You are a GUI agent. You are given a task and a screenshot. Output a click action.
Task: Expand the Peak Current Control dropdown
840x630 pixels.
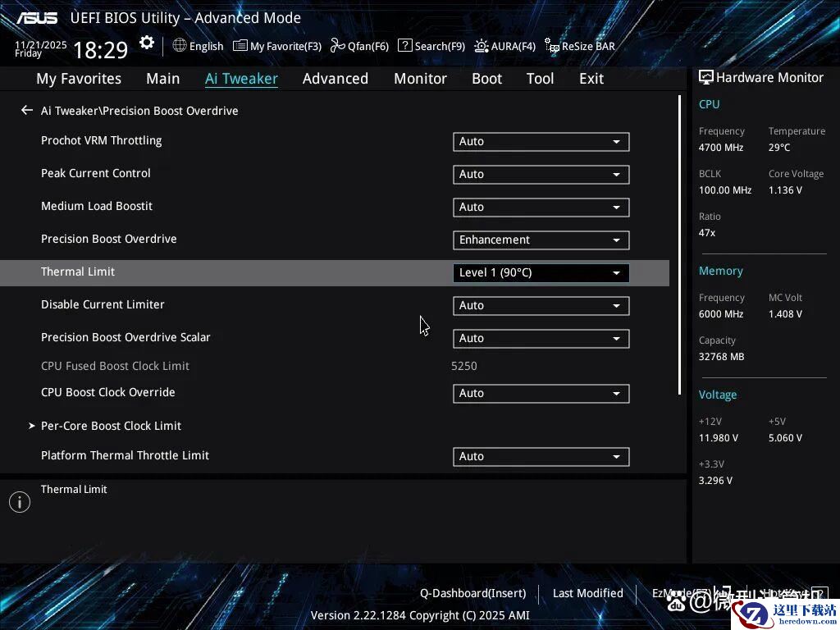pyautogui.click(x=541, y=175)
